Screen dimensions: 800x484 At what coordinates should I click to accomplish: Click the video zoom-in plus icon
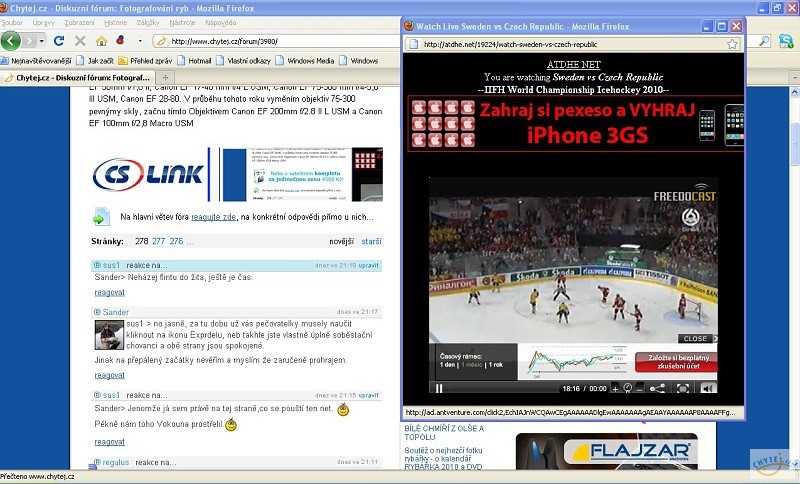615,389
